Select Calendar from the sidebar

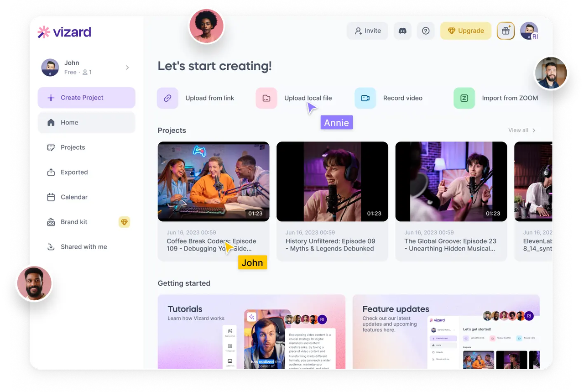point(74,197)
